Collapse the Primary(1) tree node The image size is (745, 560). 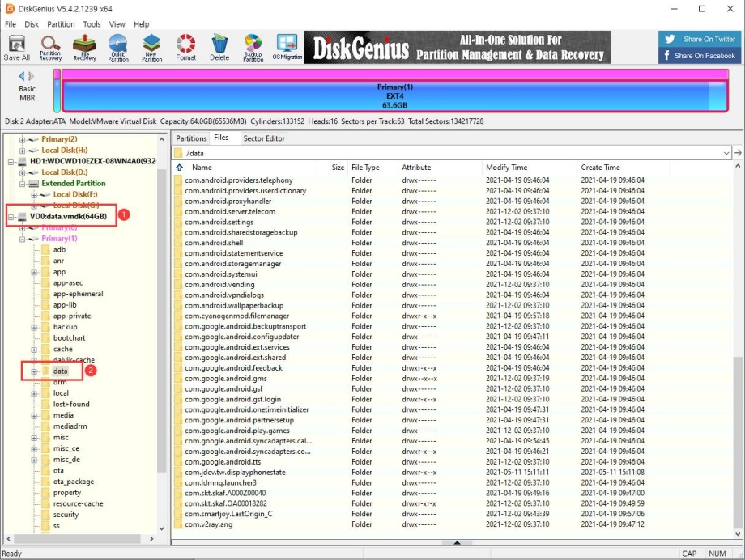[x=23, y=239]
